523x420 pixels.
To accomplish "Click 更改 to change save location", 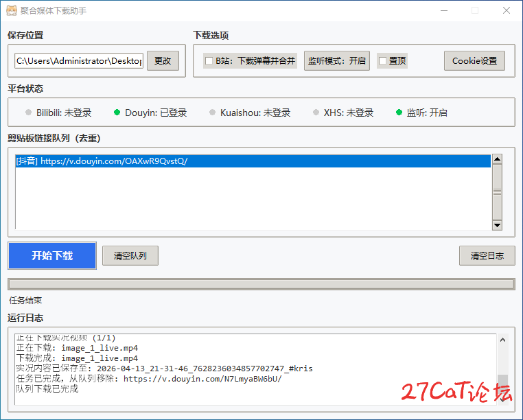I will click(x=163, y=61).
